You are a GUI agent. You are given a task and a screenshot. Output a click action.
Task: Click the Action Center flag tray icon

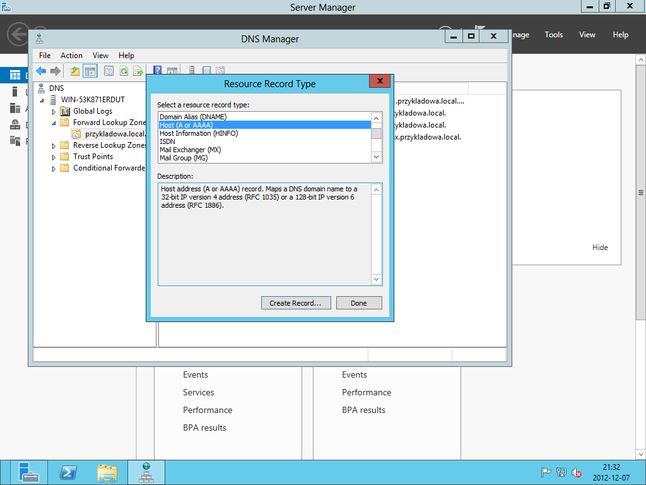[545, 472]
